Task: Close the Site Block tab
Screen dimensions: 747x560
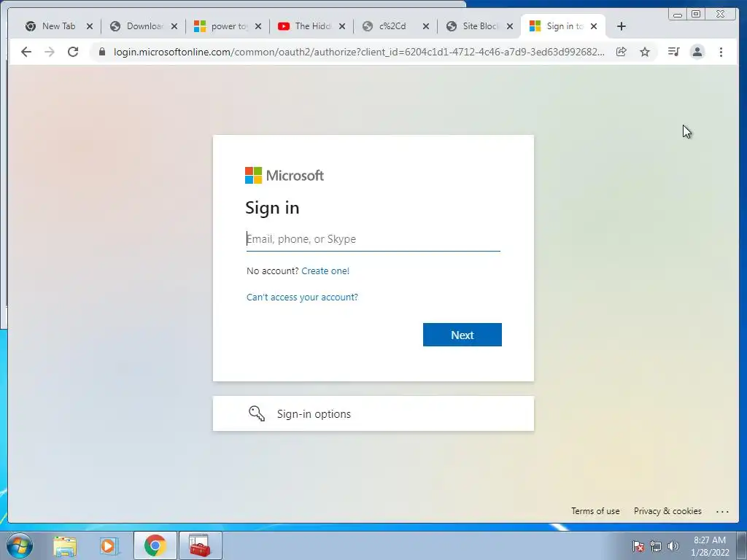Action: click(510, 26)
